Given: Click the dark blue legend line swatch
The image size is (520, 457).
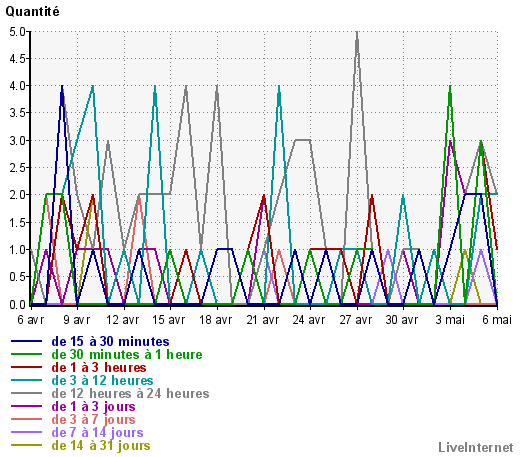Looking at the screenshot, I should click(26, 341).
